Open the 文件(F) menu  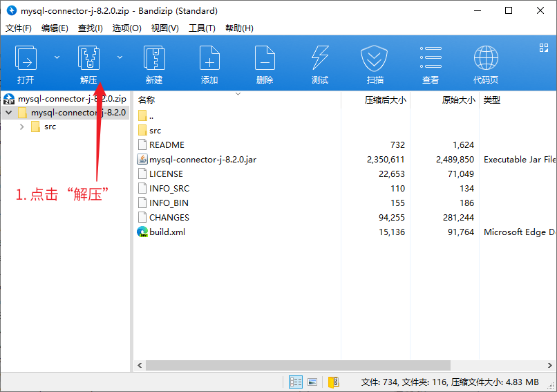pos(19,28)
